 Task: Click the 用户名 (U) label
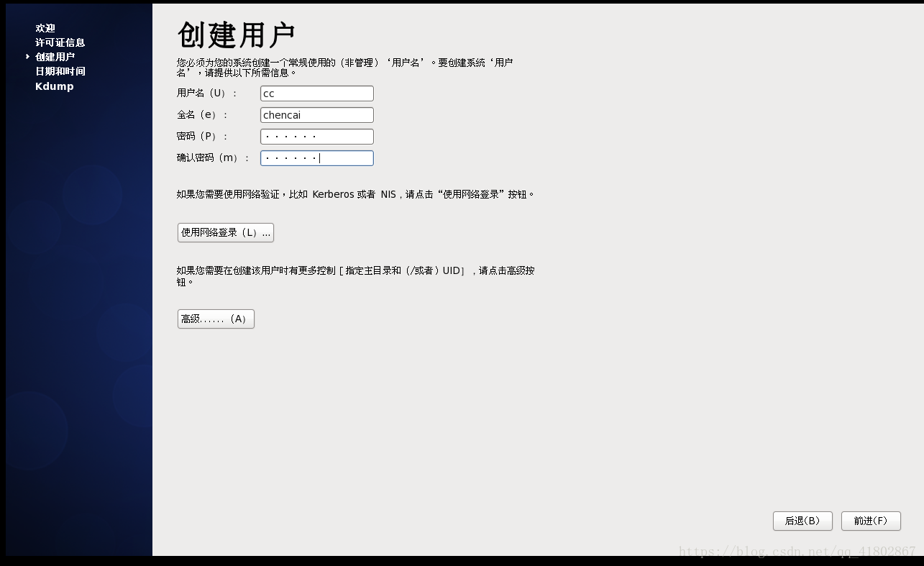206,93
